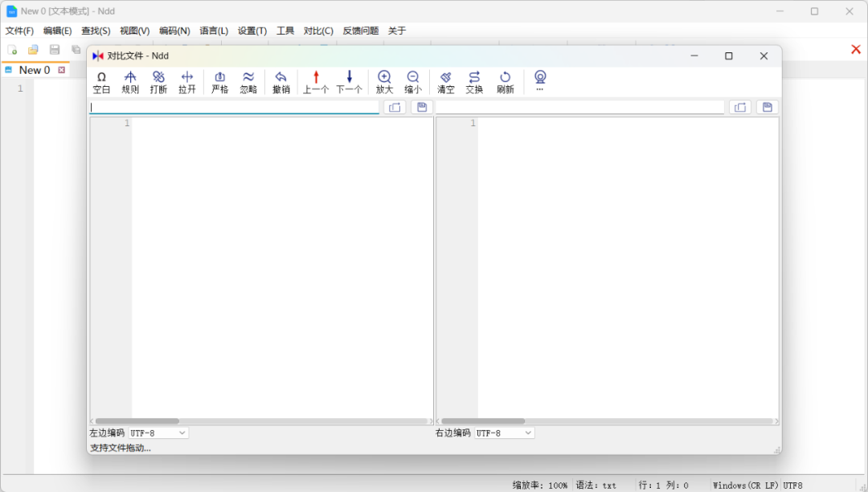Clear both panes with 清空
Image resolution: width=868 pixels, height=492 pixels.
446,82
